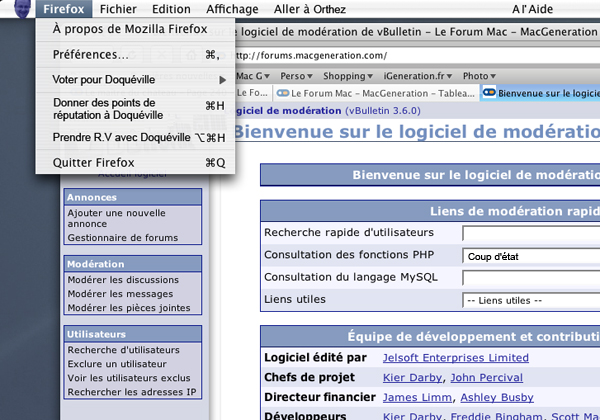
Task: Click the Recherche rapide d'utilisateurs field
Action: pos(530,233)
